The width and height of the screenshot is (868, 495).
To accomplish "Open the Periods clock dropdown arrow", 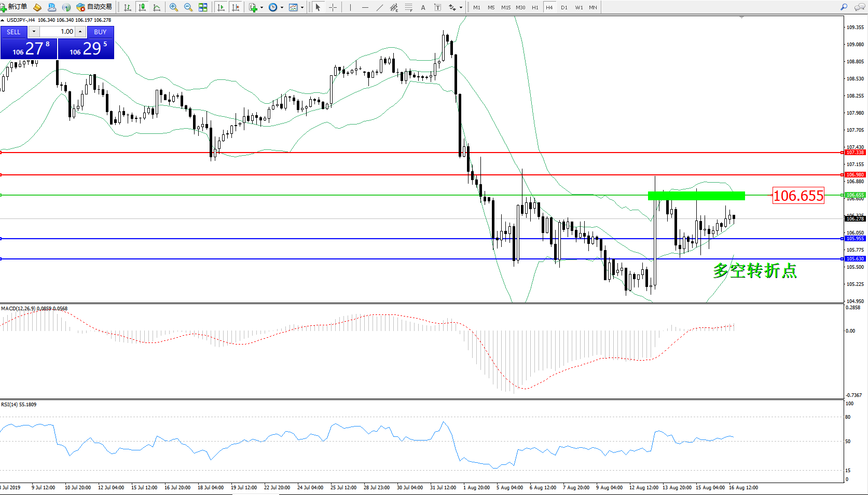I will pos(282,7).
